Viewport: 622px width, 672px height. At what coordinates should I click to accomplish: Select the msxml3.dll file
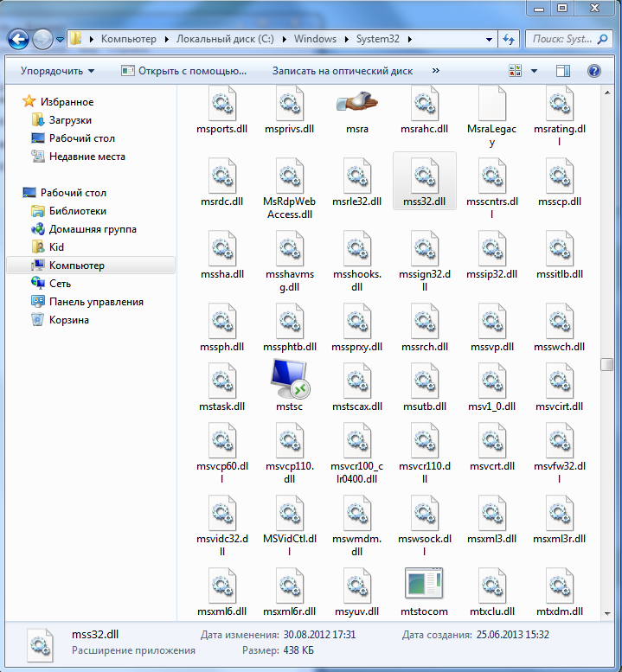[491, 521]
